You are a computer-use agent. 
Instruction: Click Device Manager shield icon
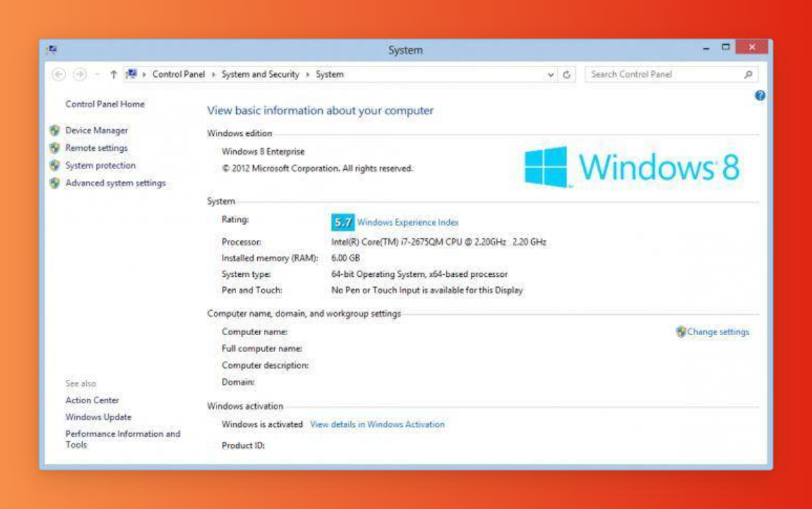tap(55, 131)
